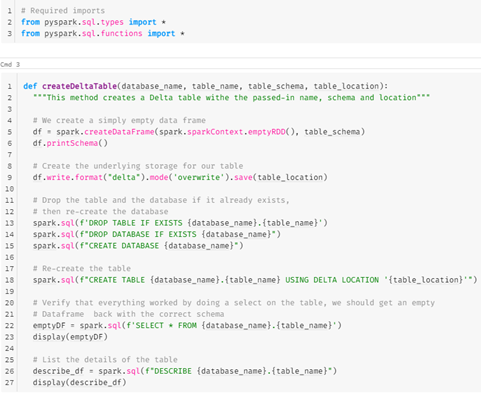Click the display(describe_df) line
Screen dimensions: 481x394
point(80,382)
